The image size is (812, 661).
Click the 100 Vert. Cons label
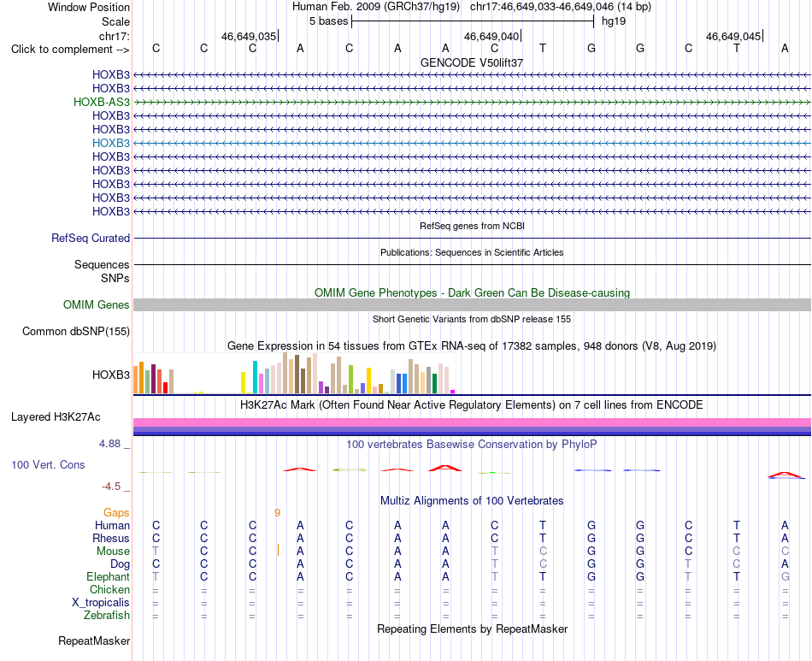[x=48, y=464]
